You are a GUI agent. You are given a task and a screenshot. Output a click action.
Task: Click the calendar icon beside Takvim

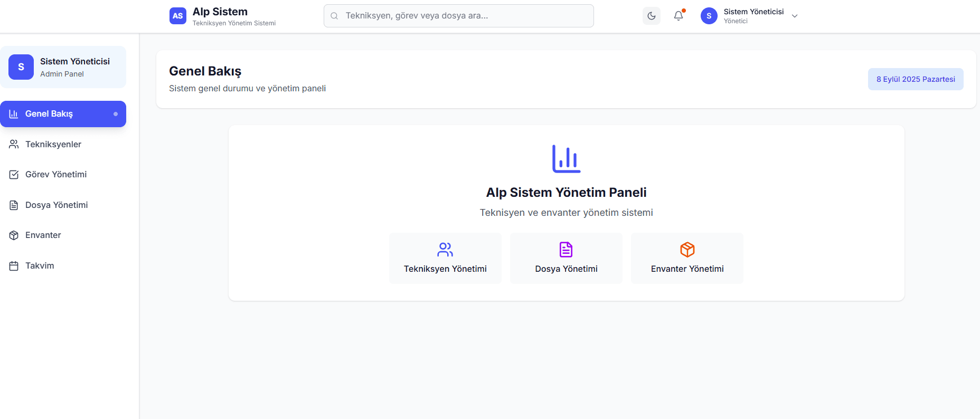pos(14,266)
